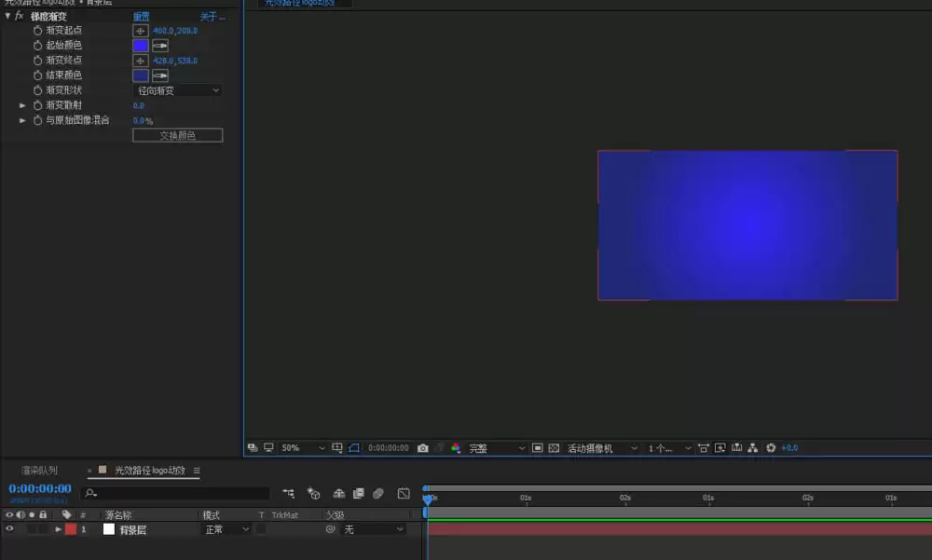Open the 起始颜色 blue color swatch

(141, 45)
